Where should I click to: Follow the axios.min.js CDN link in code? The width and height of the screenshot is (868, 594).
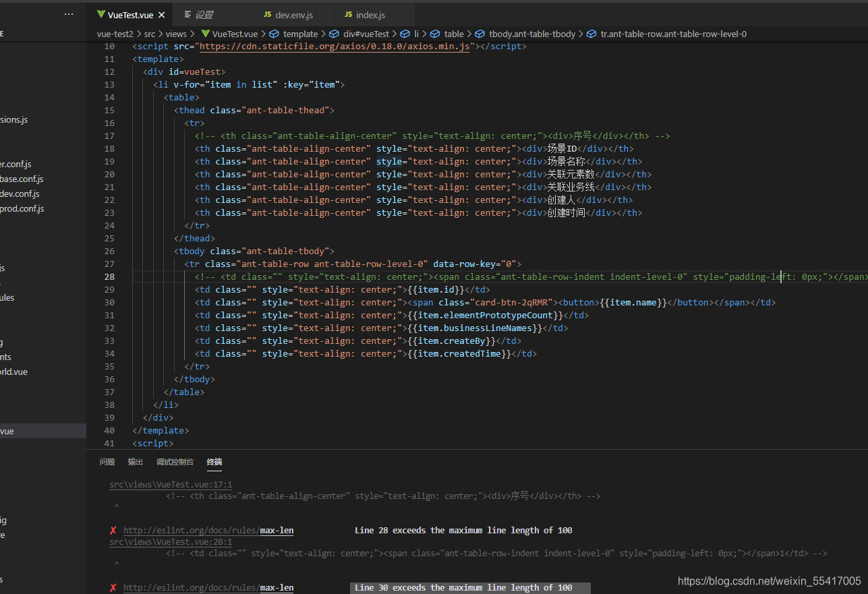(x=335, y=47)
